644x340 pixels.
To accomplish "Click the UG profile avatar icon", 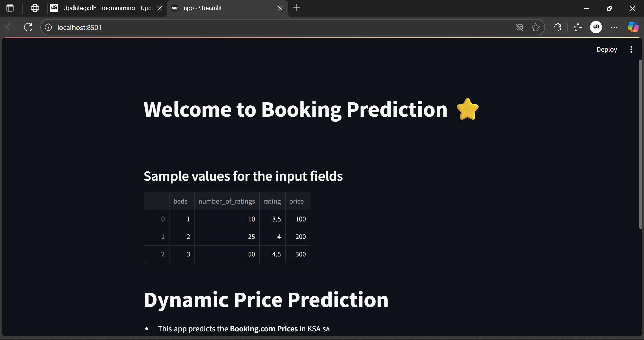I will tap(596, 27).
